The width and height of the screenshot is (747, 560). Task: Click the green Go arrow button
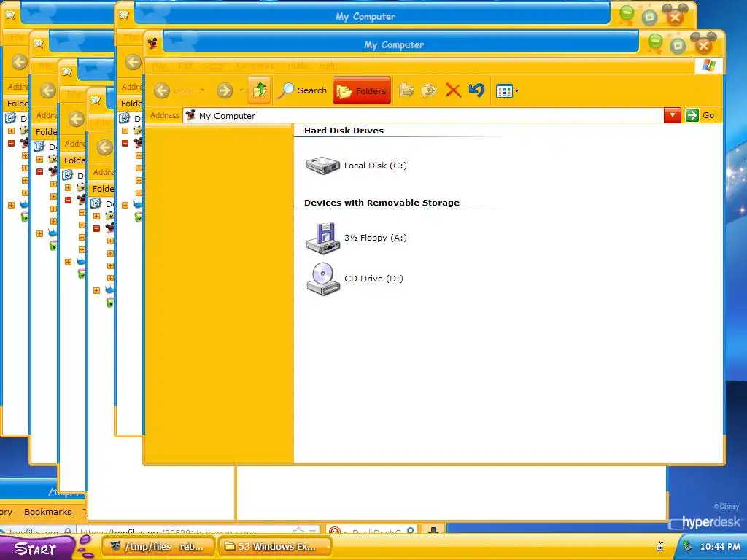coord(692,115)
